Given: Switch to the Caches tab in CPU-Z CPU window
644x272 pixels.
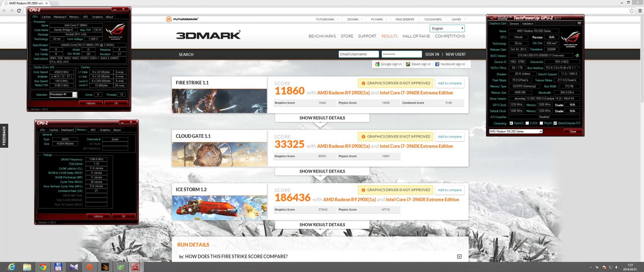Looking at the screenshot, I should tap(46, 17).
